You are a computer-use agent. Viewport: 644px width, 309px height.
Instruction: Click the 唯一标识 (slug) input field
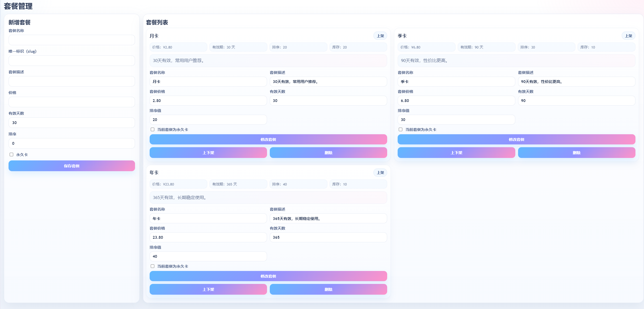pyautogui.click(x=72, y=61)
